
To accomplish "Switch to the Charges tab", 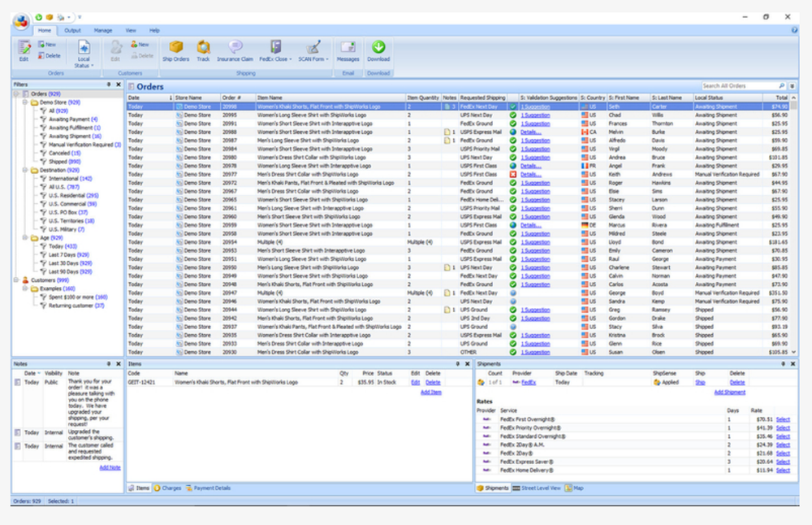I will pos(168,488).
